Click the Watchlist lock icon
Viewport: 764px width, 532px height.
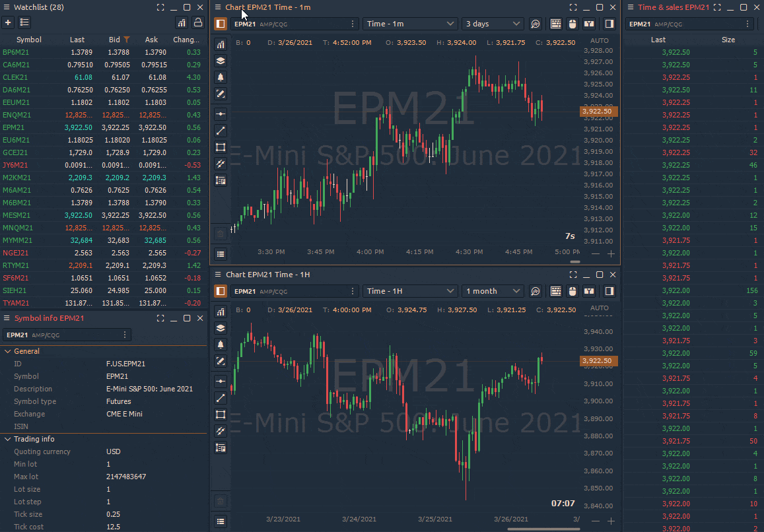click(x=197, y=22)
